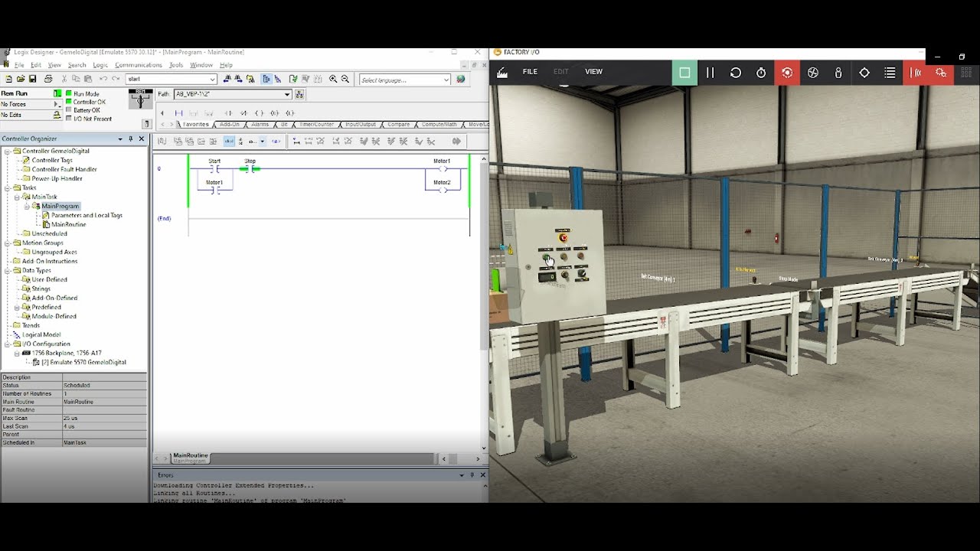Collapse the Tasks folder in Controller Organizer
980x551 pixels.
8,187
